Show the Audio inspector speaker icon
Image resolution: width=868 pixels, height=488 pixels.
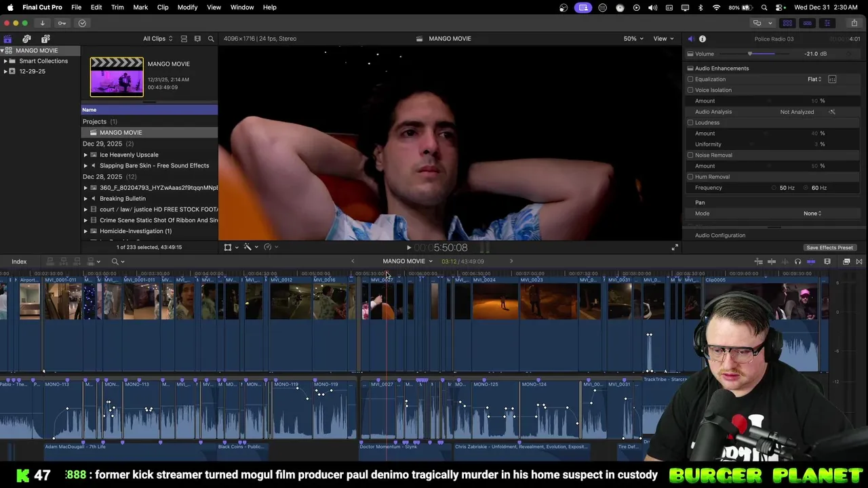click(690, 39)
